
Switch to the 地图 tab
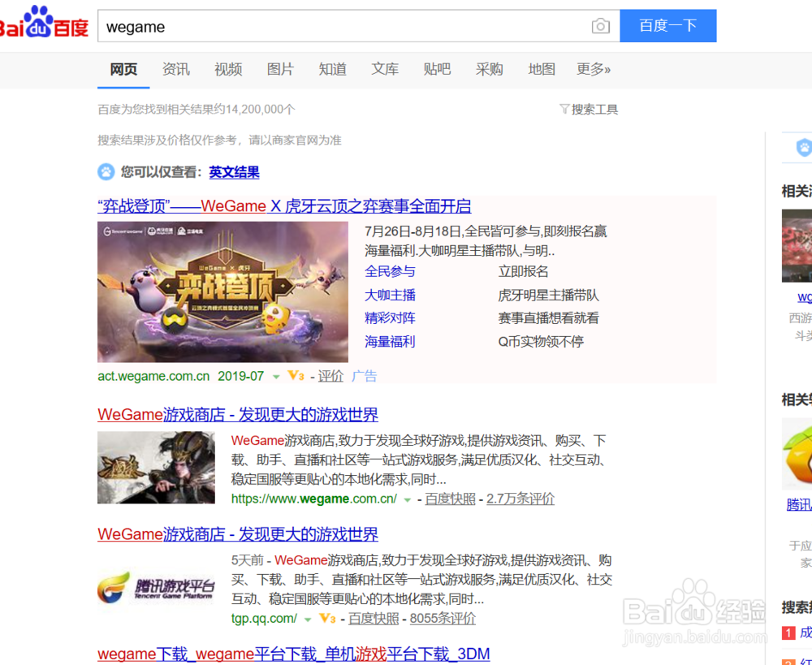tap(542, 69)
